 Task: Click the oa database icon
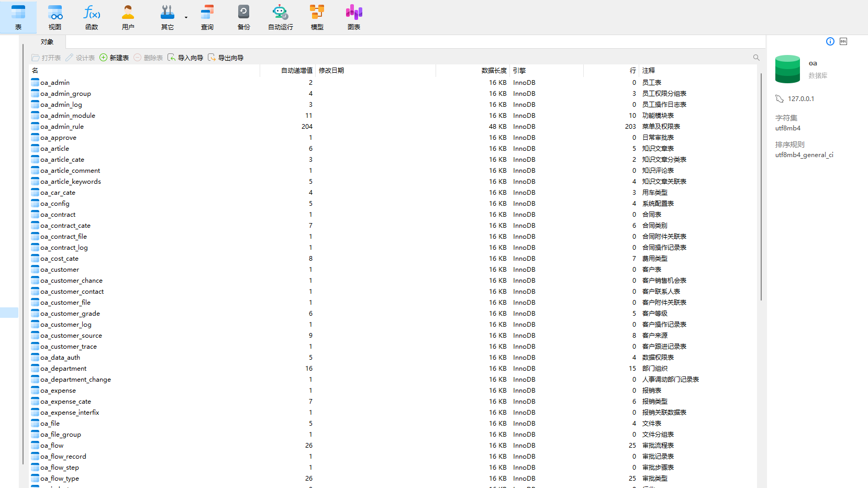pos(787,69)
